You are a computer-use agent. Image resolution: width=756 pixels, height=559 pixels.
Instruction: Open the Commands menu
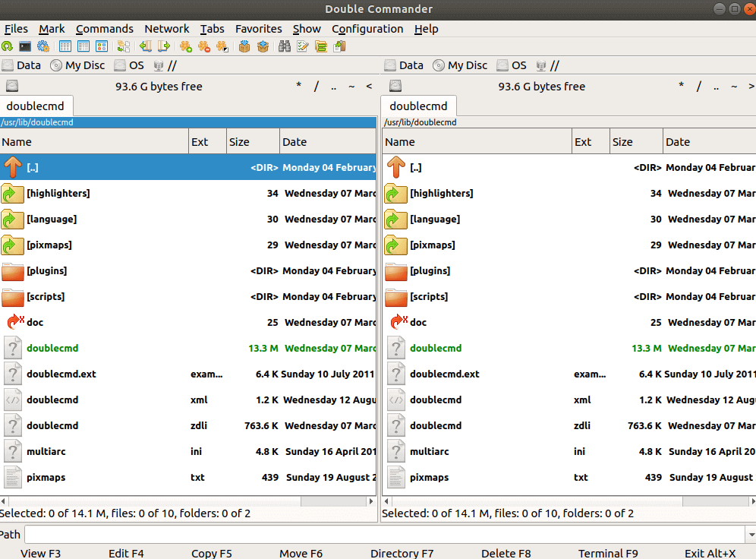[x=105, y=29]
